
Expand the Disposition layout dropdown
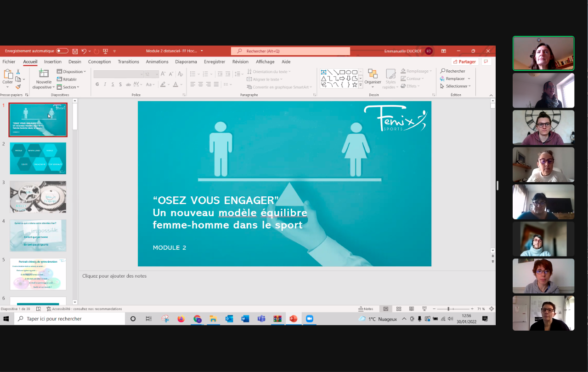[x=71, y=72]
